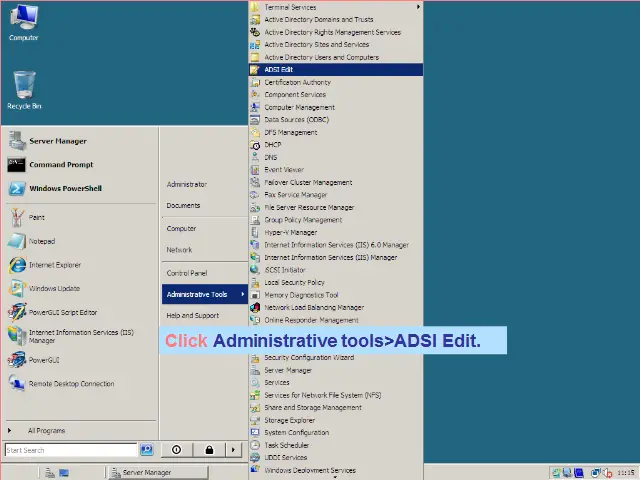Open Computer in Start menu right pane
The height and width of the screenshot is (480, 640).
[181, 229]
